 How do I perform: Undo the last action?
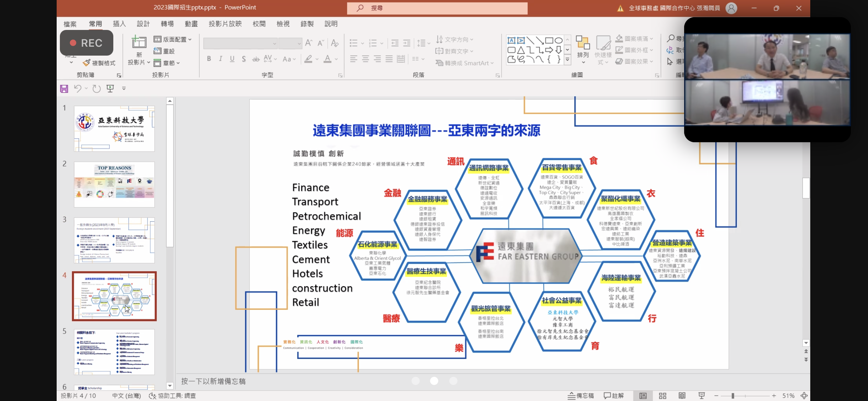(x=77, y=88)
